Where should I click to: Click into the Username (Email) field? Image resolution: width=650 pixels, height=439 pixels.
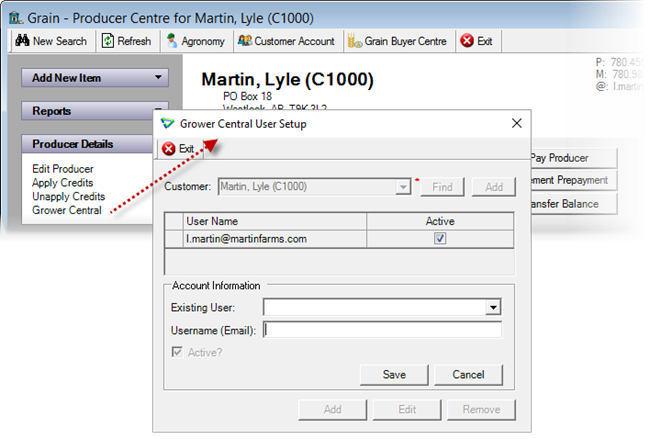382,330
